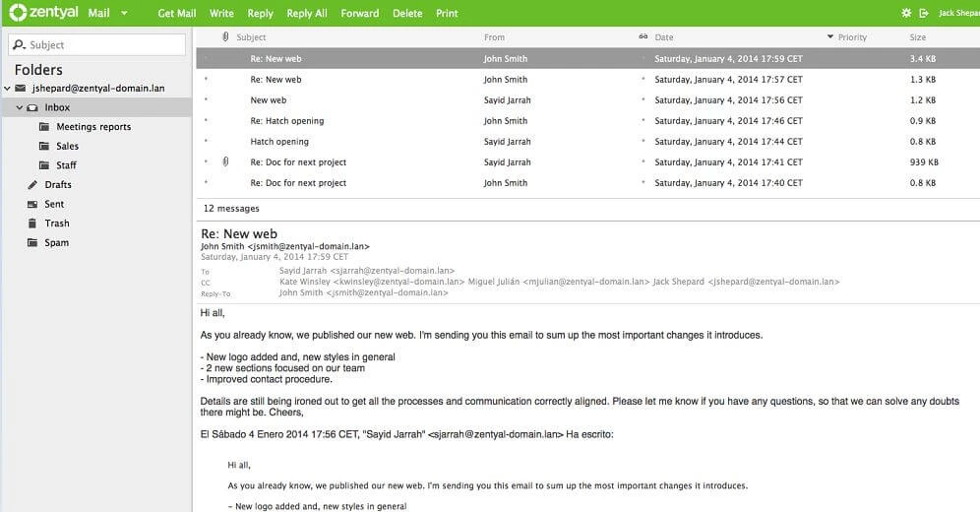The image size is (980, 512).
Task: Click the logout icon beside Jack Shepard
Action: point(924,13)
